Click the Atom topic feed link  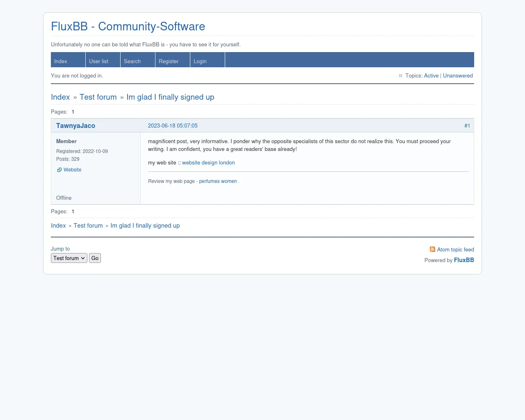pos(455,250)
